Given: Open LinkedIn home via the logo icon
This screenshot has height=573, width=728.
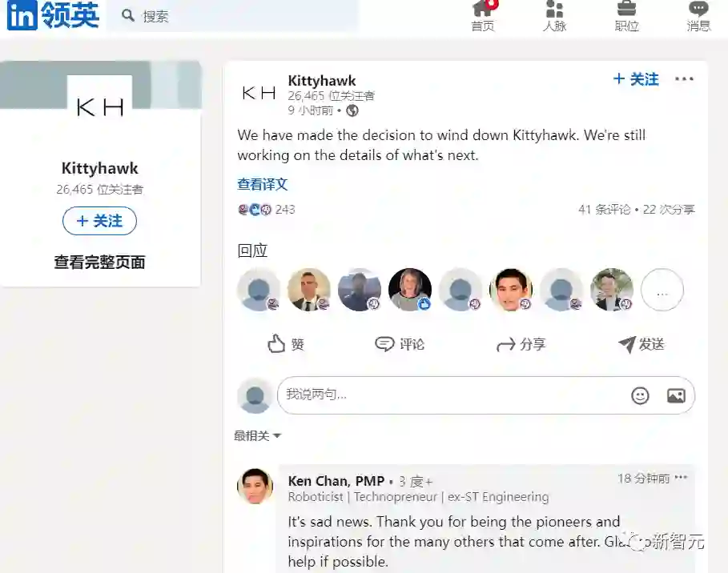Looking at the screenshot, I should (x=22, y=15).
